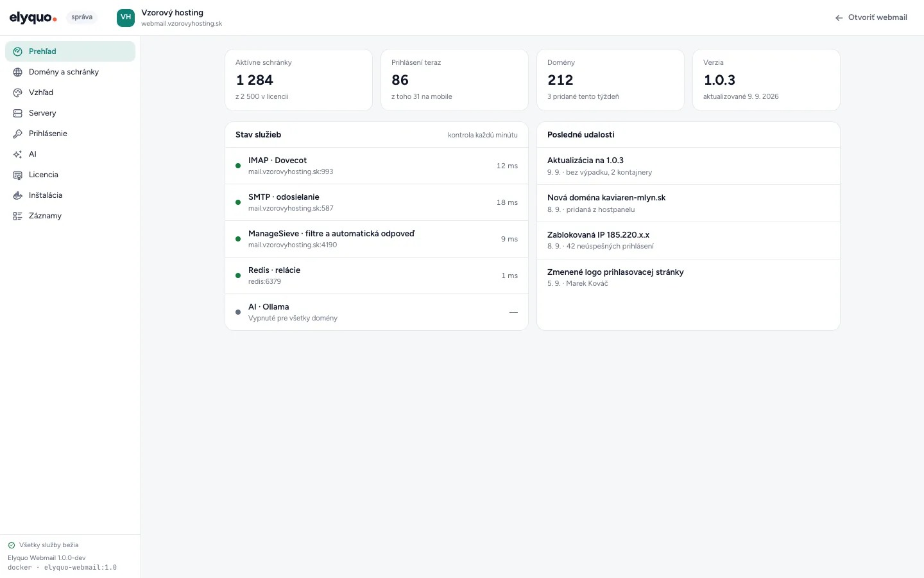Click the sparkle icon beside AI
924x578 pixels.
pyautogui.click(x=18, y=154)
